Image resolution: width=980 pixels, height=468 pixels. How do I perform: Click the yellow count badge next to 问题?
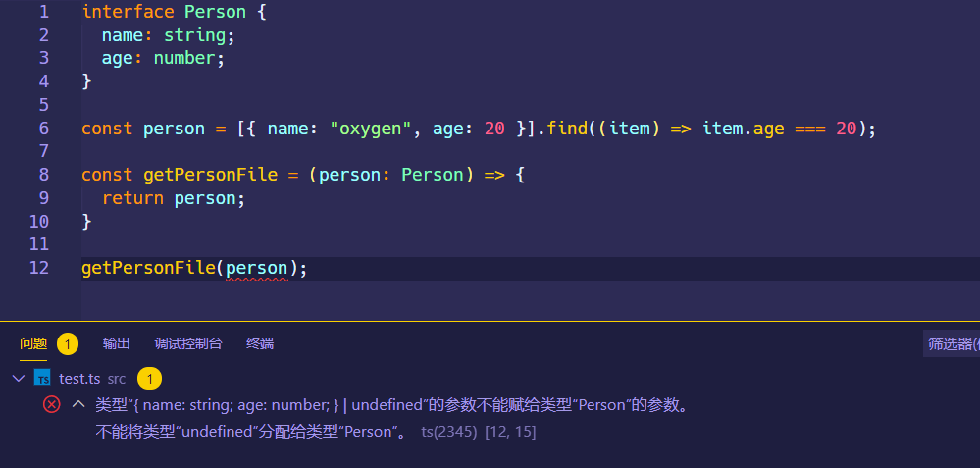tap(68, 343)
